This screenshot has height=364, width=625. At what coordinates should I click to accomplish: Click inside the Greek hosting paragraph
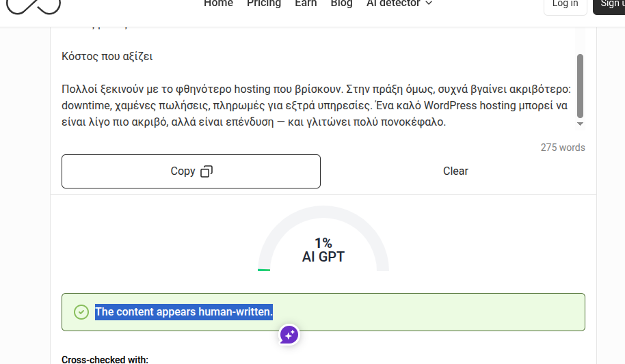point(315,106)
